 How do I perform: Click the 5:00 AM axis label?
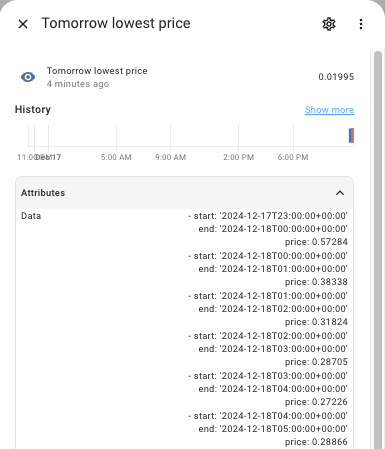[116, 157]
